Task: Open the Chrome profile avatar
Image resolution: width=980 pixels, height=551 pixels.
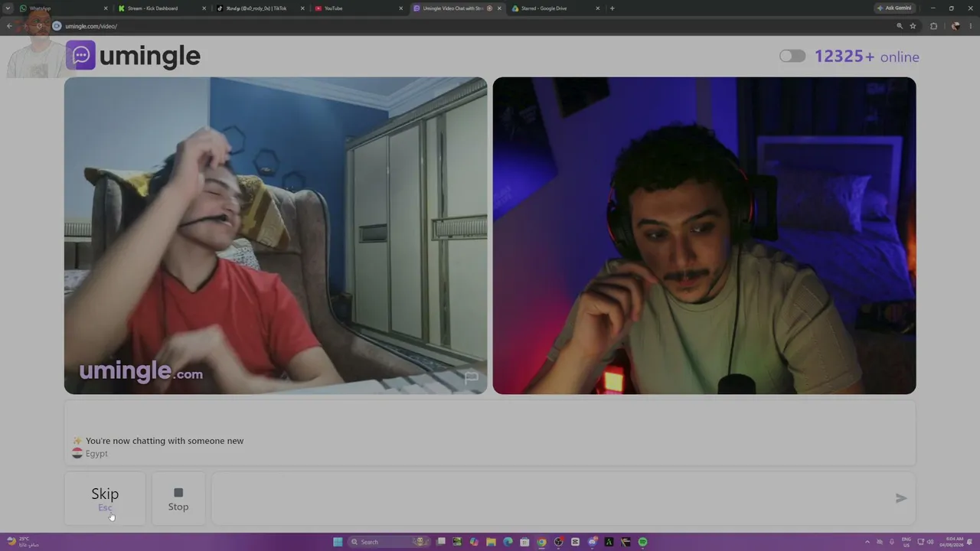Action: click(955, 26)
